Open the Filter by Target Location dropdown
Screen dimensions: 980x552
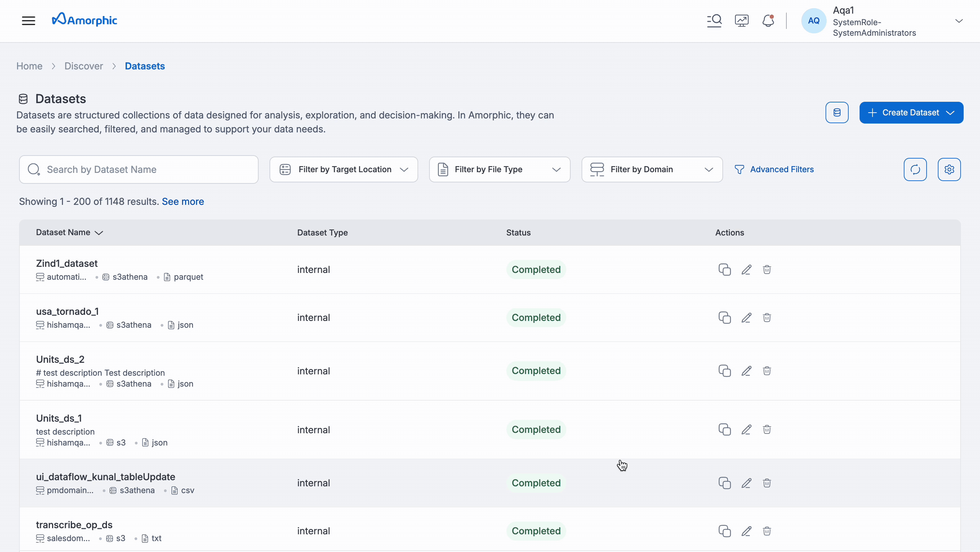coord(343,169)
